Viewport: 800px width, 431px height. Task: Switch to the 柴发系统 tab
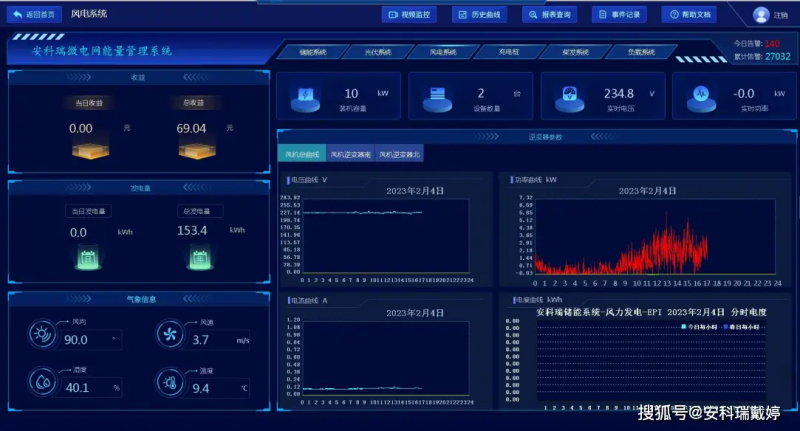(x=576, y=52)
